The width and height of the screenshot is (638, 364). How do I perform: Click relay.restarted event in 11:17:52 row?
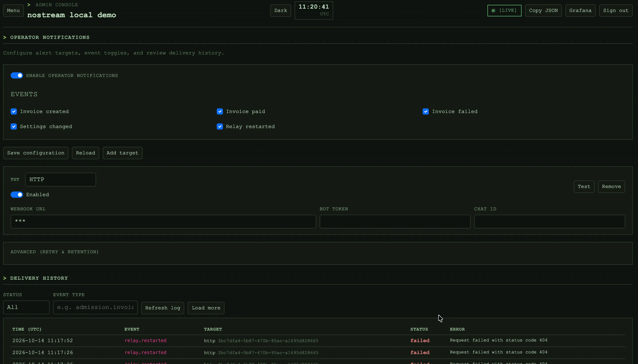pyautogui.click(x=145, y=341)
